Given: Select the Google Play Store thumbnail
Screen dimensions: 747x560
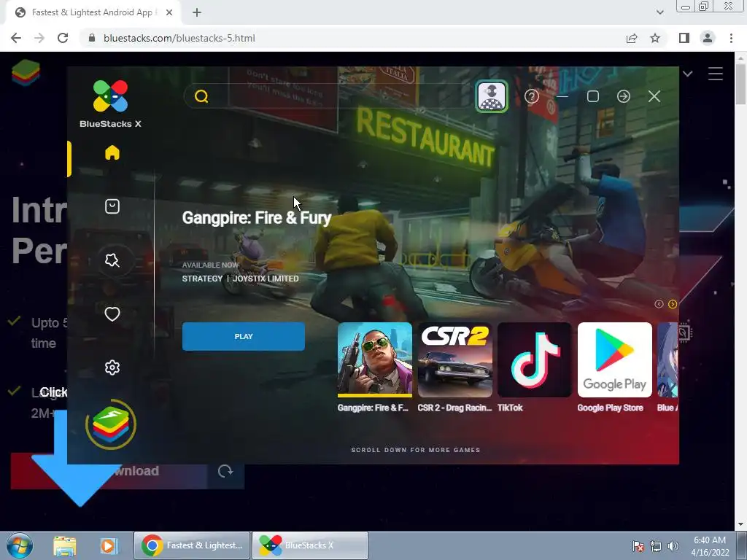Looking at the screenshot, I should pyautogui.click(x=614, y=359).
